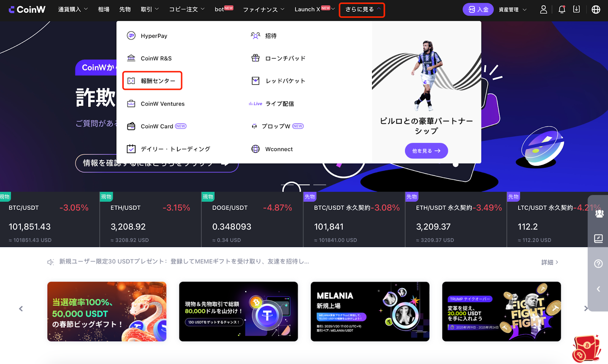Click the CoinW Card icon
Image resolution: width=608 pixels, height=364 pixels.
point(131,126)
